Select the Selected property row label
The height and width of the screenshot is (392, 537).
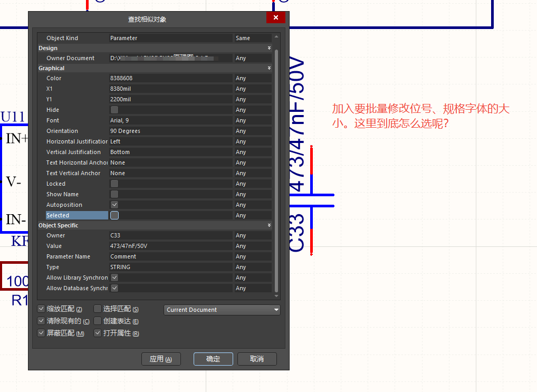click(76, 215)
